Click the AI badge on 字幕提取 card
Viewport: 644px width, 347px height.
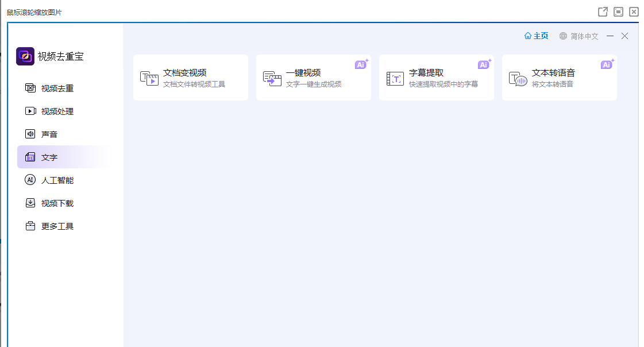pos(484,64)
